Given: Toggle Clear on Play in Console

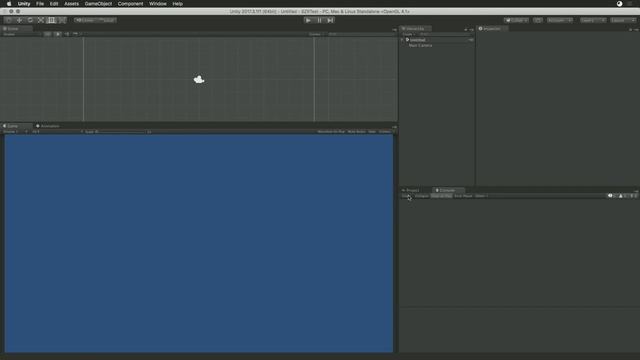Looking at the screenshot, I should tap(442, 196).
